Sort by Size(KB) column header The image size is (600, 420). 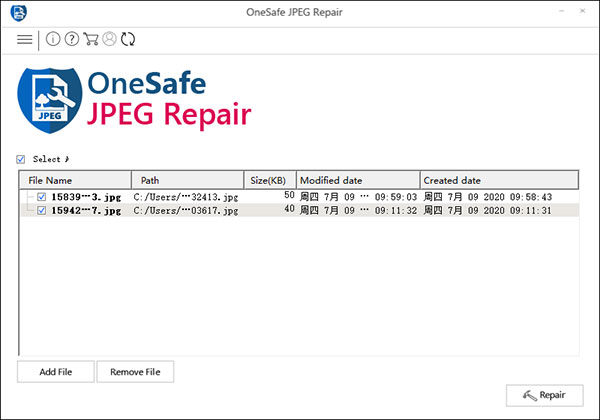tap(270, 180)
